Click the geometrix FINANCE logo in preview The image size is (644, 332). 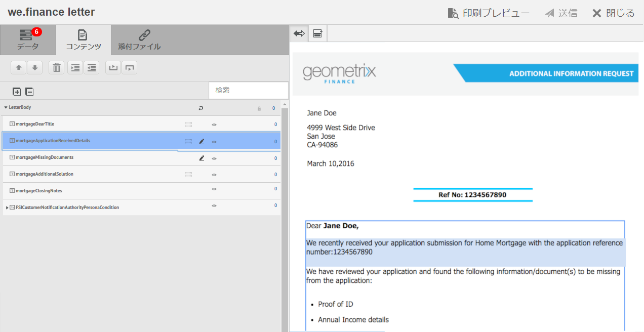339,73
